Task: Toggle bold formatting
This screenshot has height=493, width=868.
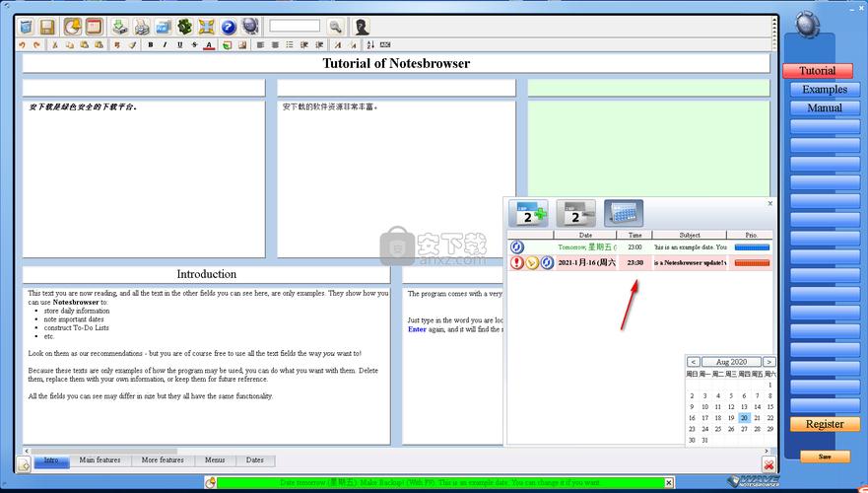Action: click(x=151, y=45)
